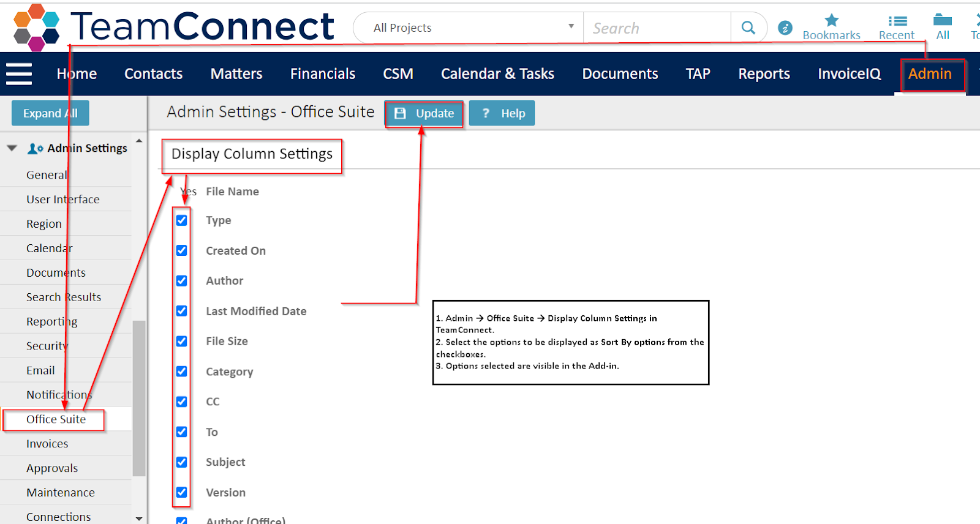Click the Update button

pyautogui.click(x=424, y=113)
